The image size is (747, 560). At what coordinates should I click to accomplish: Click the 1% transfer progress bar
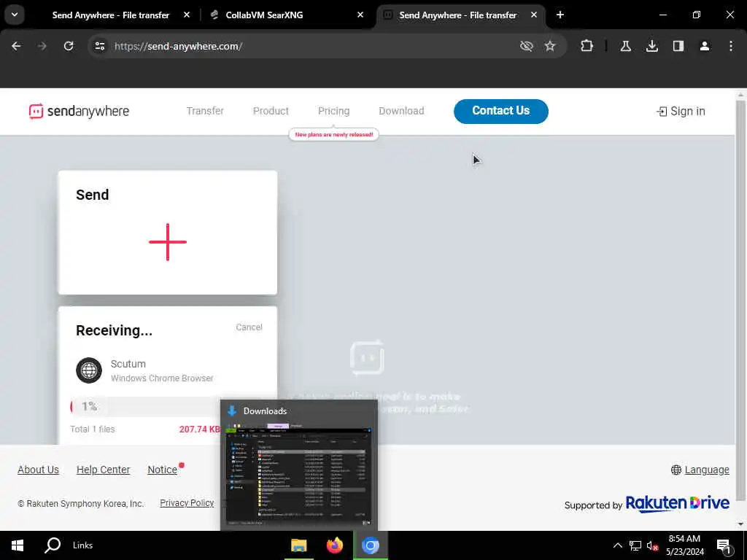point(145,407)
